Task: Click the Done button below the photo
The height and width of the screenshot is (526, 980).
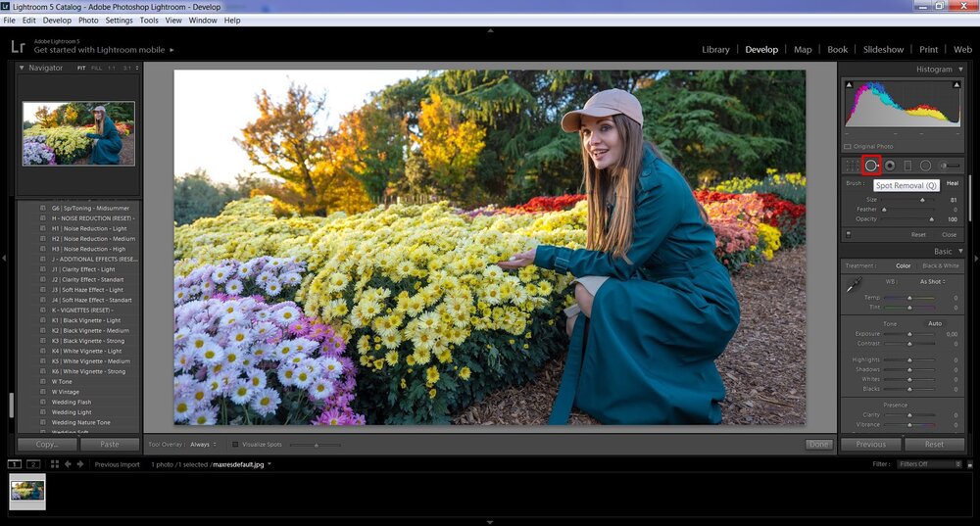Action: [818, 445]
